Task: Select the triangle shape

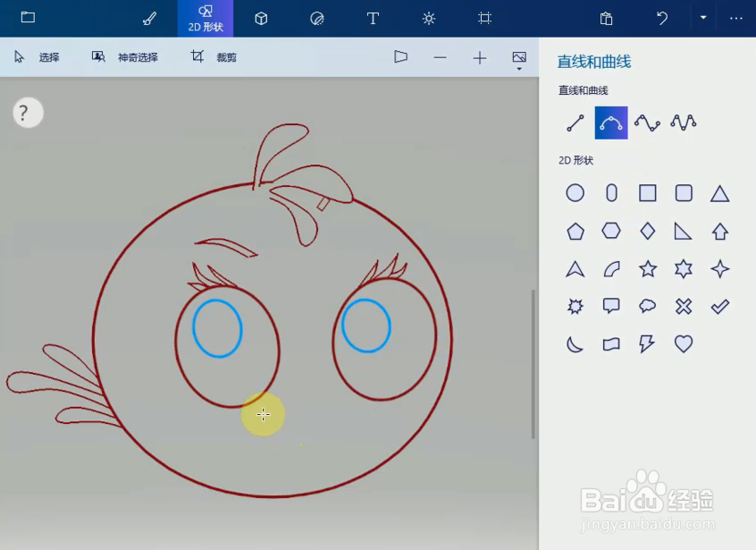Action: point(720,193)
